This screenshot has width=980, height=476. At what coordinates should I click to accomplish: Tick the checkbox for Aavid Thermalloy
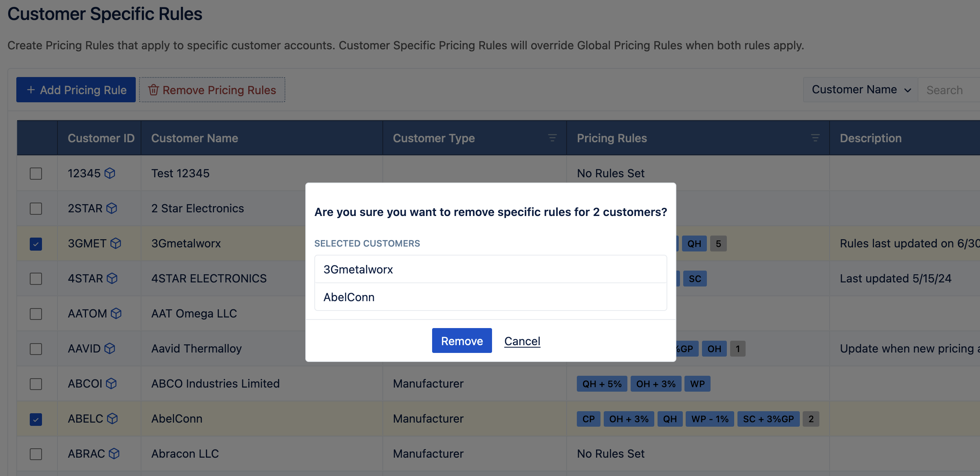[36, 349]
